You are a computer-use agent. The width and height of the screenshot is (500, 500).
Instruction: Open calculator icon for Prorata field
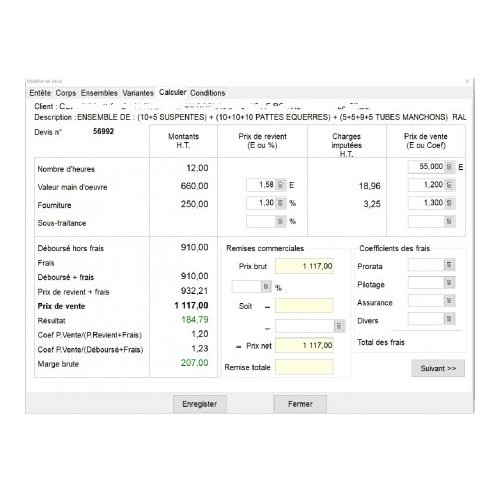pos(449,265)
